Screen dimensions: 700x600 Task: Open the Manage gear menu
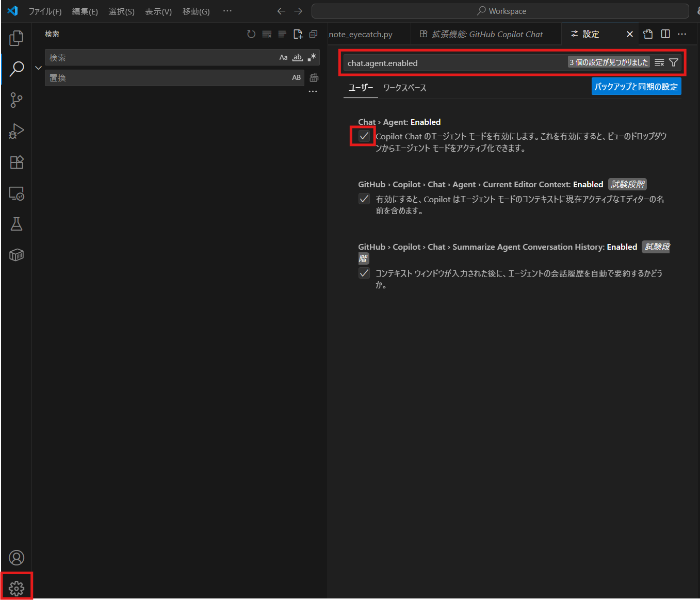click(17, 588)
